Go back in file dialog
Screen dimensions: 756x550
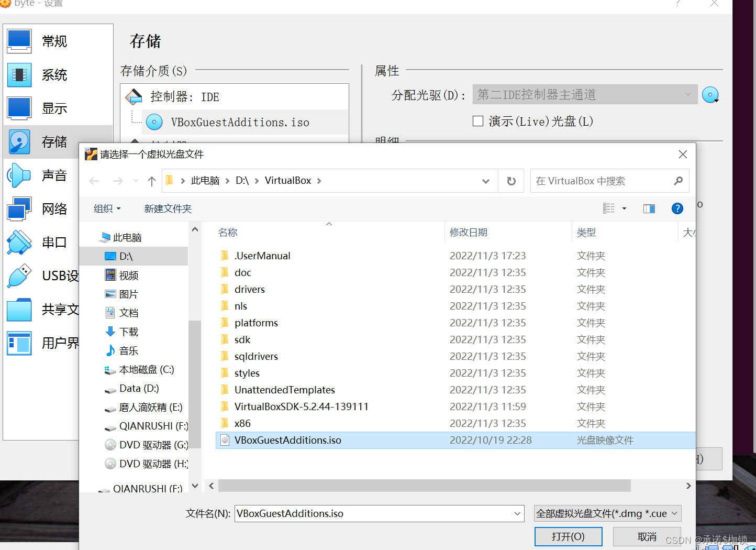point(94,181)
